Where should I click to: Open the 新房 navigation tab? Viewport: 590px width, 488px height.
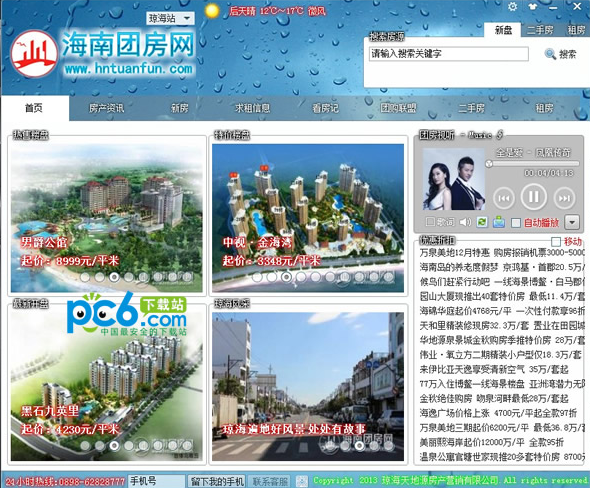pyautogui.click(x=179, y=108)
